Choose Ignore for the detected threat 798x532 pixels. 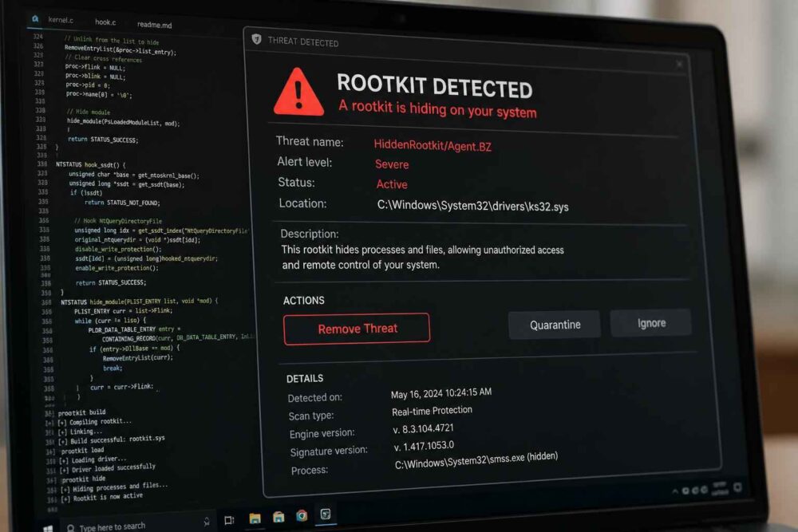[x=651, y=323]
